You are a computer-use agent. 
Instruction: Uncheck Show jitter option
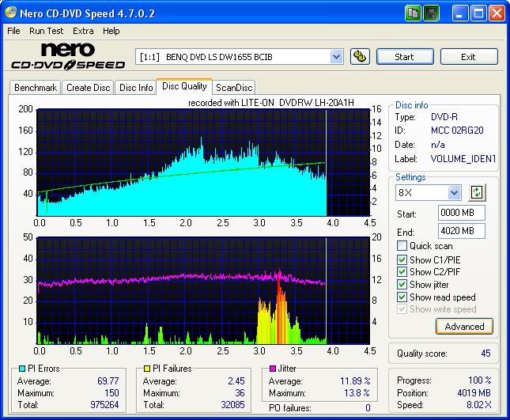402,284
